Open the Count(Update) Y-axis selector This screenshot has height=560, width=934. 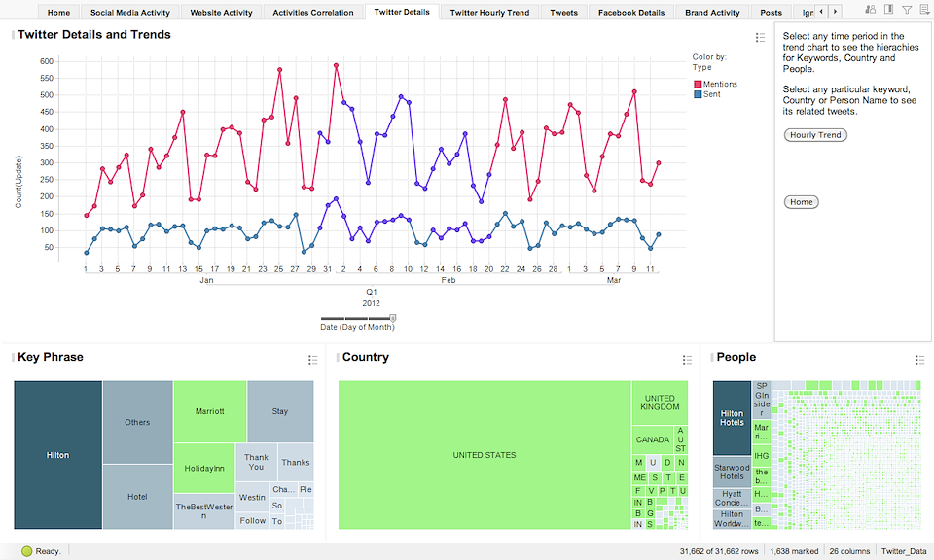(x=18, y=182)
